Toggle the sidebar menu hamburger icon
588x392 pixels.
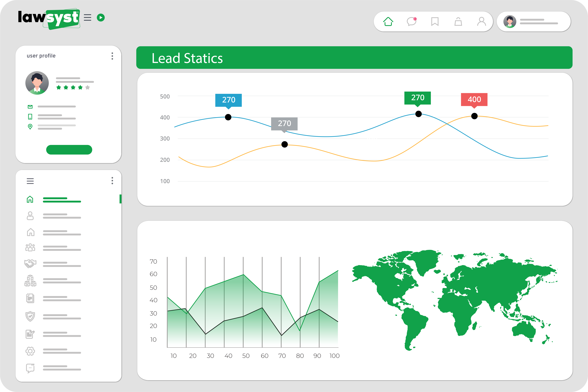[30, 181]
